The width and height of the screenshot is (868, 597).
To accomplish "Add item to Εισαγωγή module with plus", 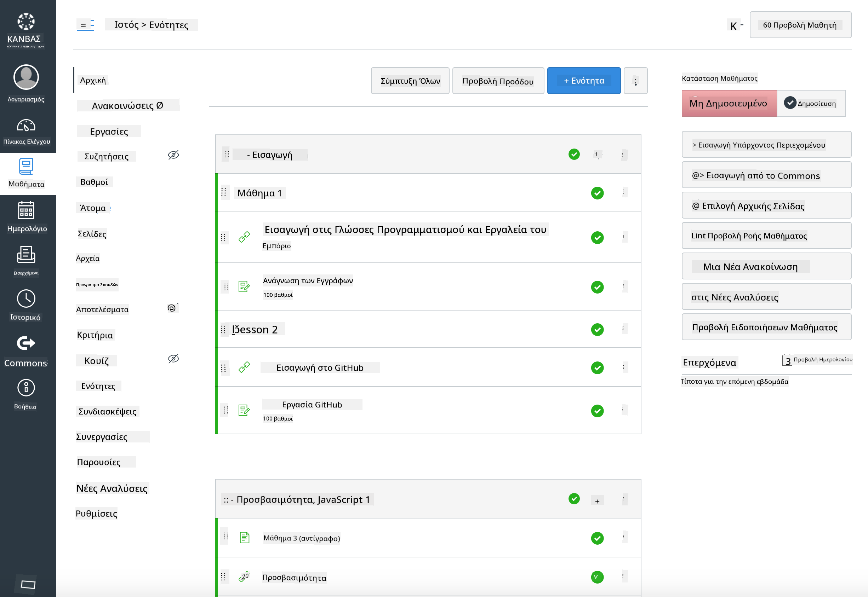I will click(596, 154).
